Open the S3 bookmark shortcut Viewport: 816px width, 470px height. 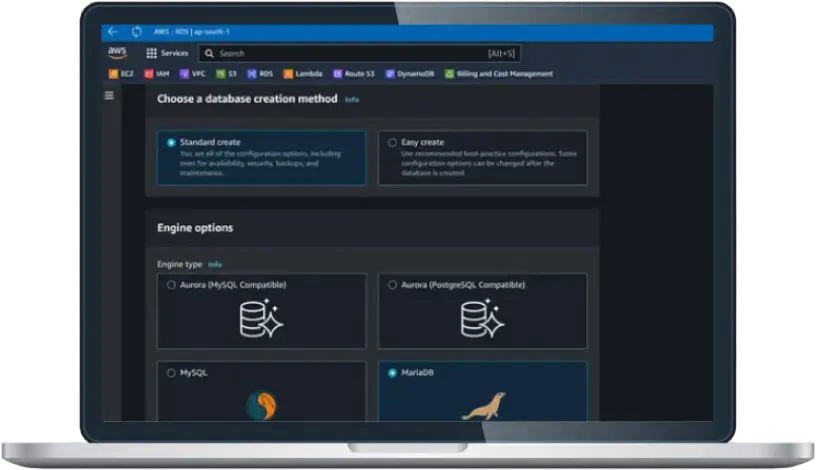(226, 74)
